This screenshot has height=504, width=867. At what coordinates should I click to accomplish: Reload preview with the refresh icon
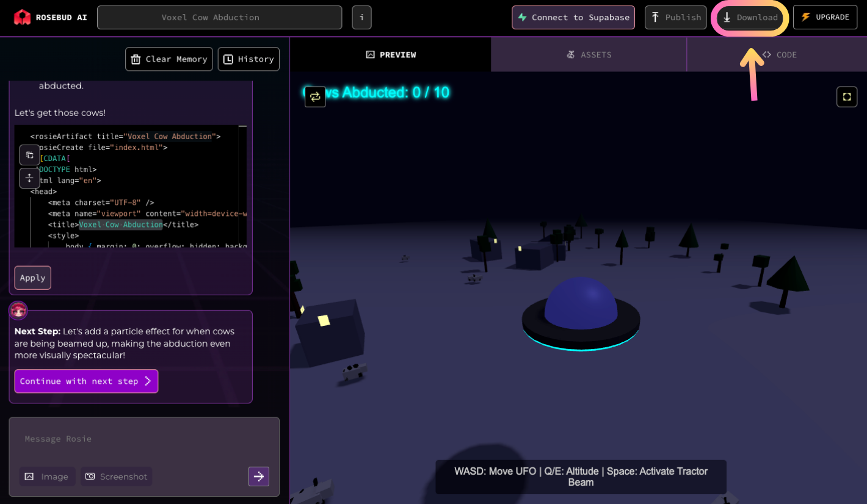315,96
